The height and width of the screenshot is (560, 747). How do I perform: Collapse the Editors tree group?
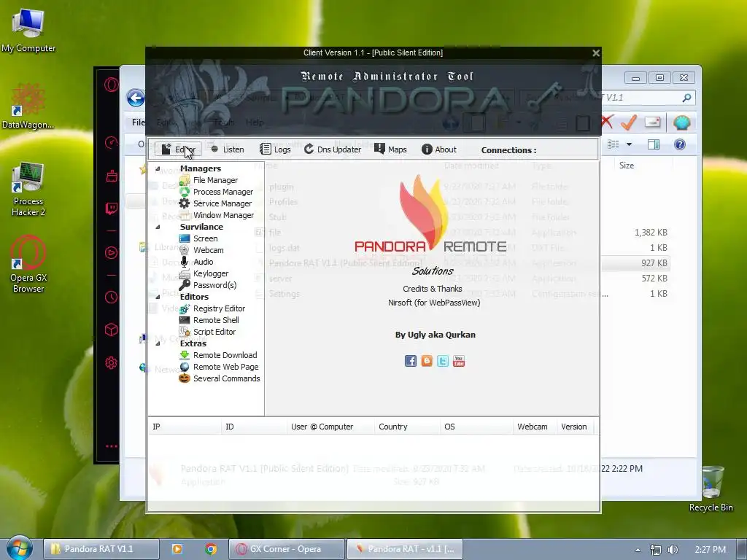click(158, 297)
